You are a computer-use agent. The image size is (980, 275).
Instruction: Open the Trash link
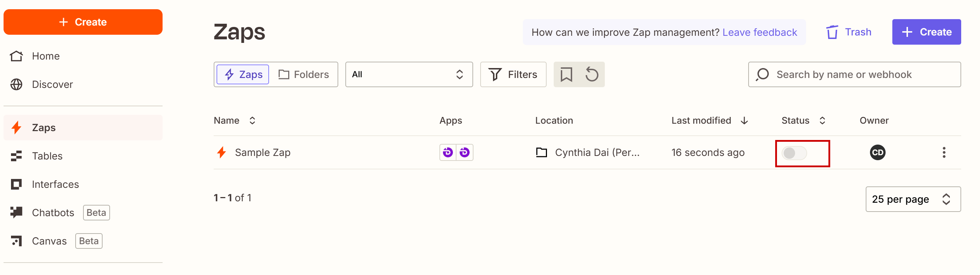pyautogui.click(x=848, y=32)
